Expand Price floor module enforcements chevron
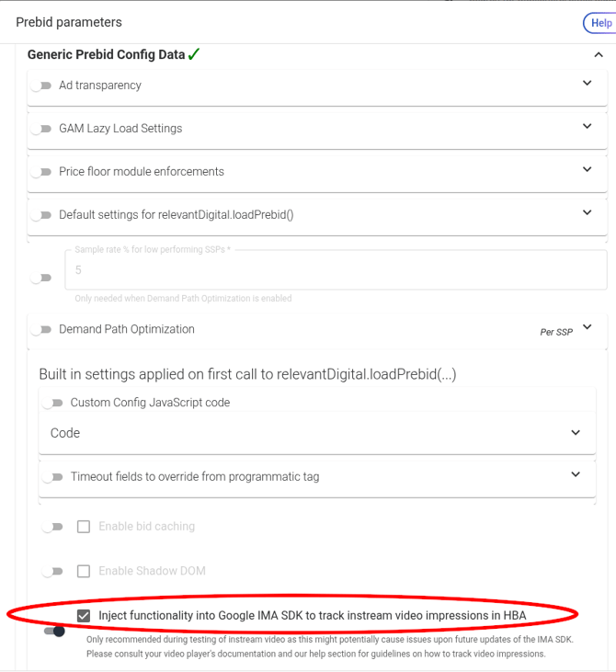This screenshot has height=672, width=616. 587,170
